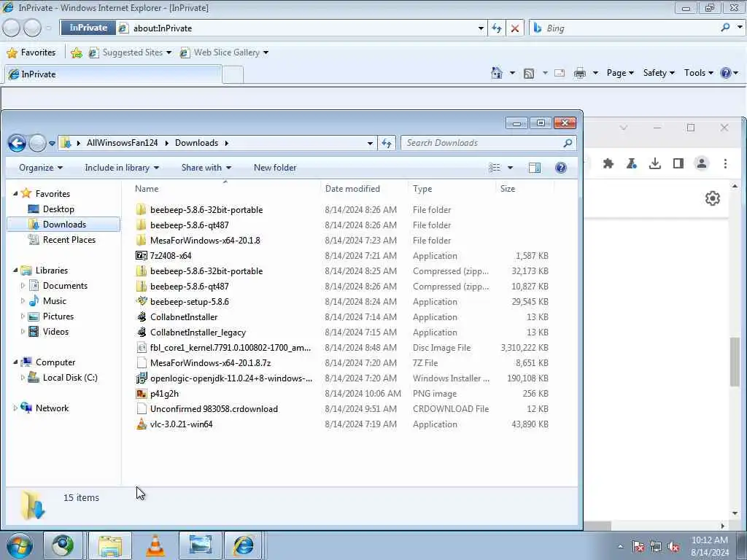747x560 pixels.
Task: Open Suggested Sites favorites item
Action: (130, 52)
